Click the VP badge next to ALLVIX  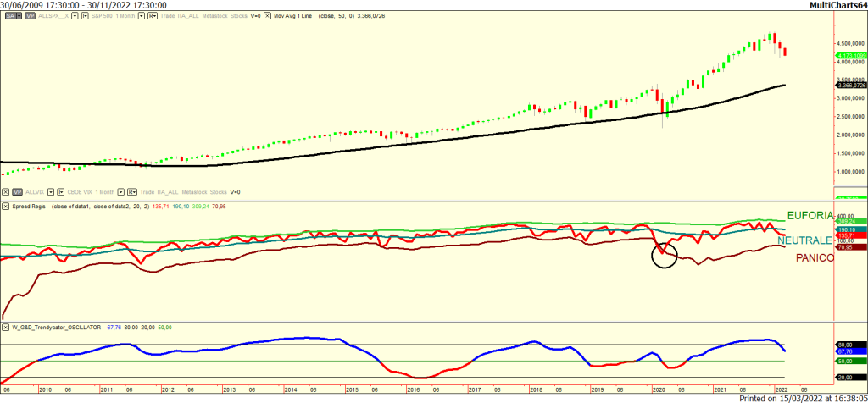pos(16,192)
